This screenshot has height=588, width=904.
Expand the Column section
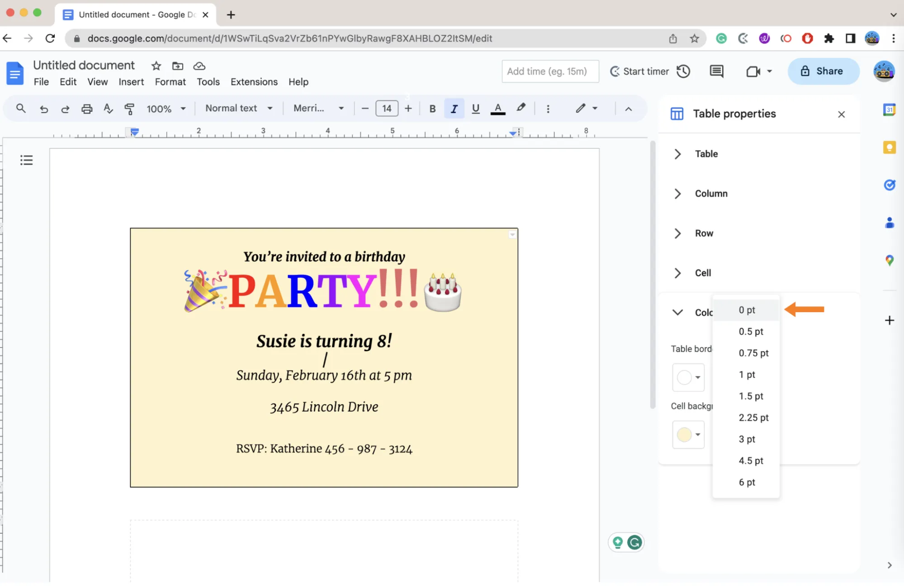677,194
